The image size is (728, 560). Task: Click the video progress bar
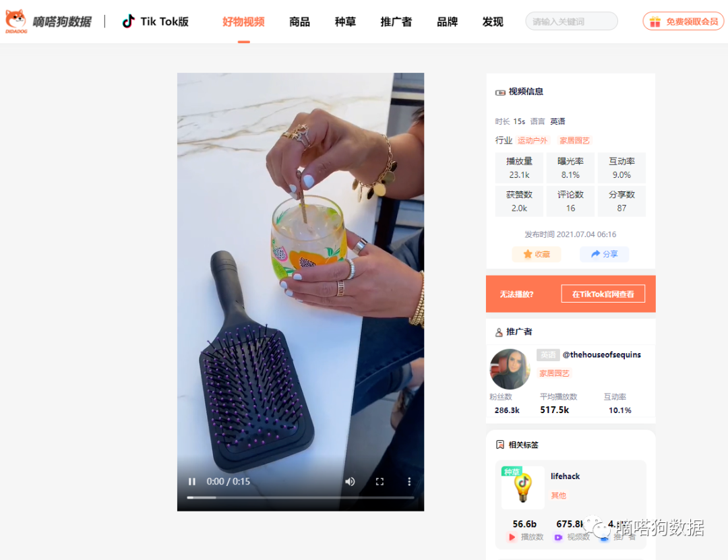point(301,498)
